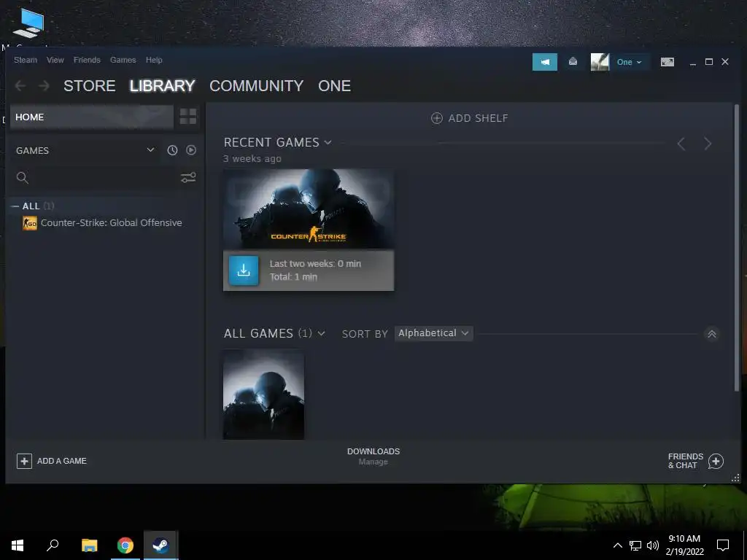Go back with the left navigation arrow

20,86
